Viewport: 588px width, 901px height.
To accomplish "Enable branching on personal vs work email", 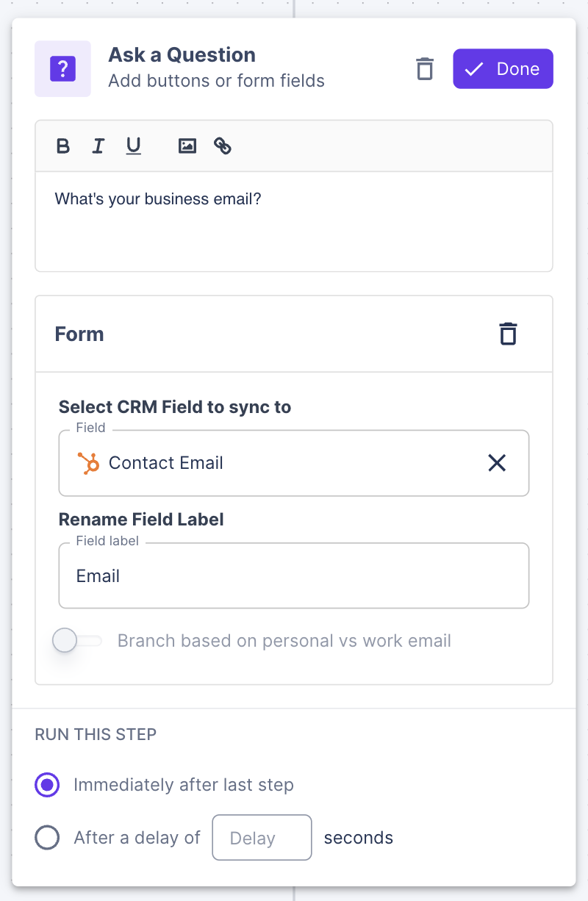I will (x=77, y=641).
